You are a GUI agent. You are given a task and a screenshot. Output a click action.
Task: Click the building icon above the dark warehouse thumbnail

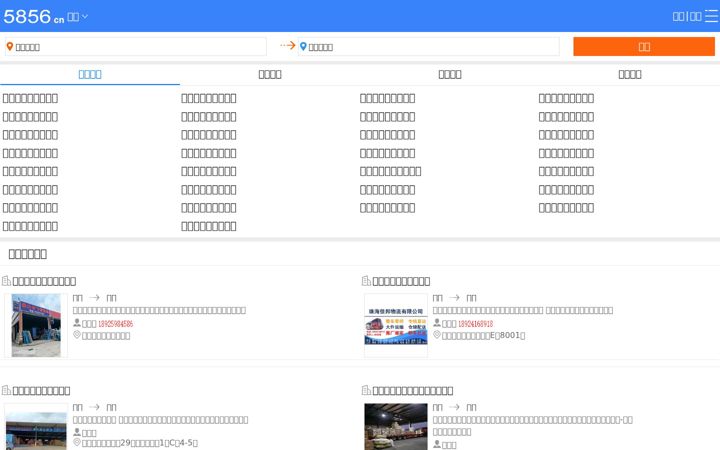366,390
